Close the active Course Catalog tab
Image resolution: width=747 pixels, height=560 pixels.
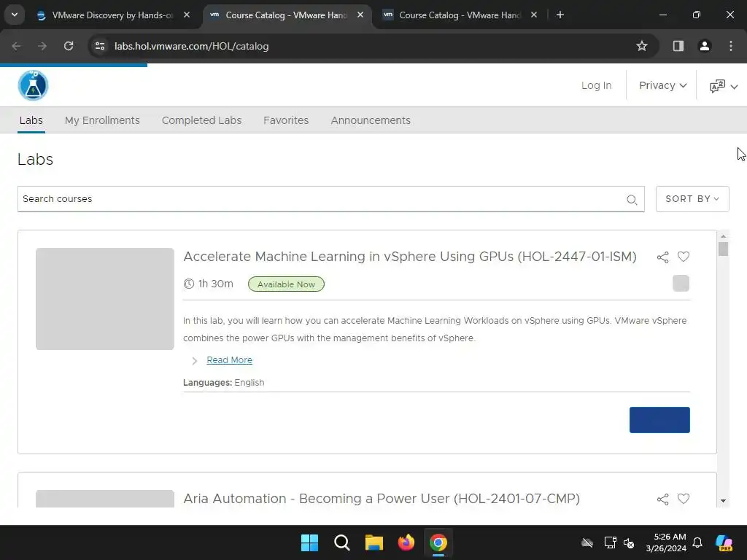pyautogui.click(x=360, y=15)
